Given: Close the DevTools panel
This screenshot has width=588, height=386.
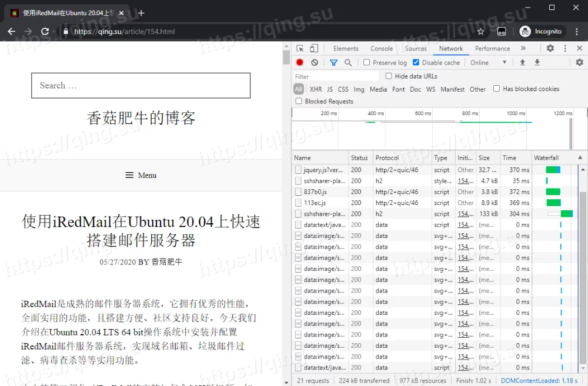Looking at the screenshot, I should (x=579, y=48).
